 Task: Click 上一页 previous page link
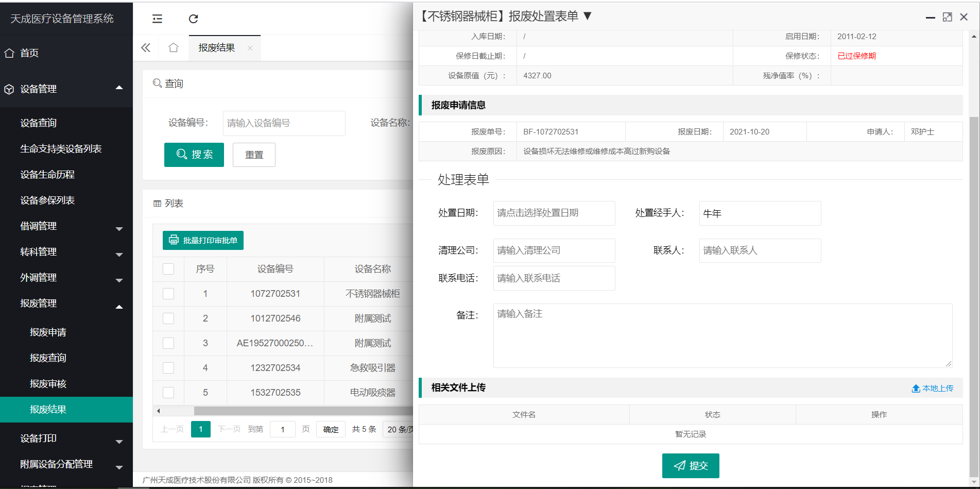[172, 429]
